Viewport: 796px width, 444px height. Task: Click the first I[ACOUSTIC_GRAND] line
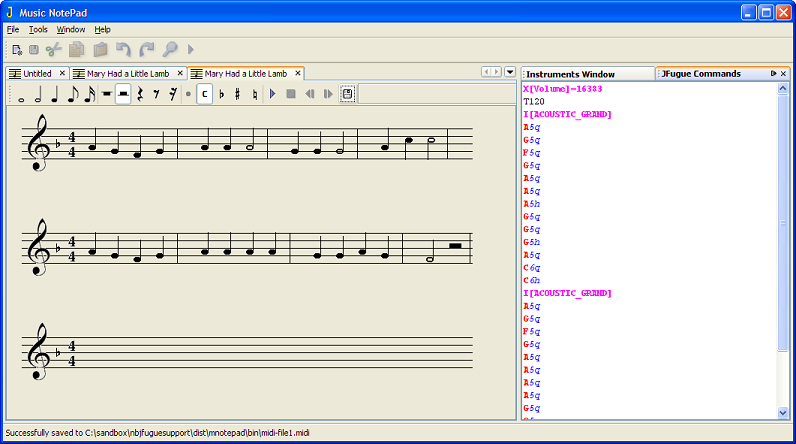click(567, 114)
